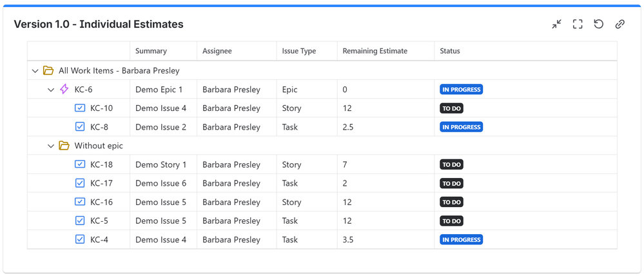Click the Without epic folder icon
644x276 pixels.
tap(64, 146)
